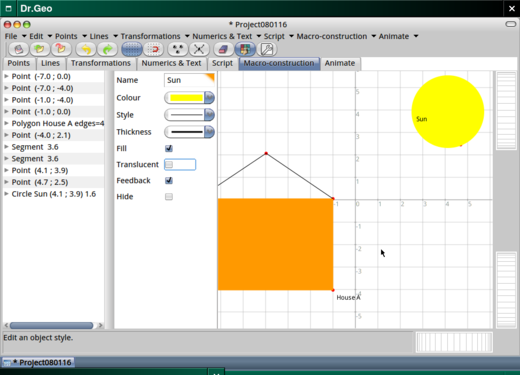
Task: Click the Project080116 taskbar entry
Action: click(38, 362)
